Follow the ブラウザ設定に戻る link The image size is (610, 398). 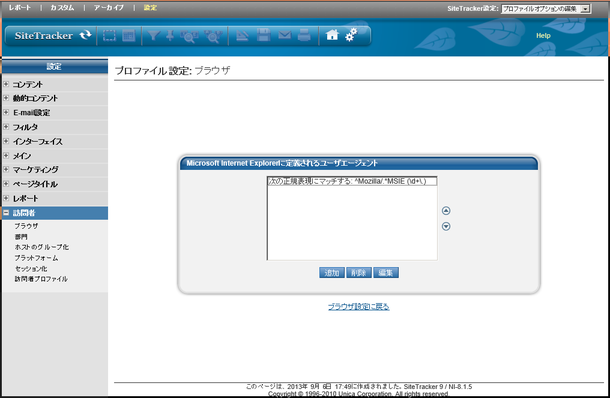[358, 307]
